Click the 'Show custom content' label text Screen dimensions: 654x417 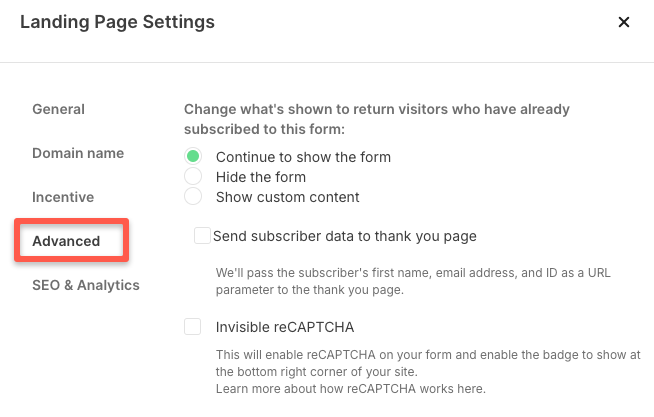[x=288, y=197]
